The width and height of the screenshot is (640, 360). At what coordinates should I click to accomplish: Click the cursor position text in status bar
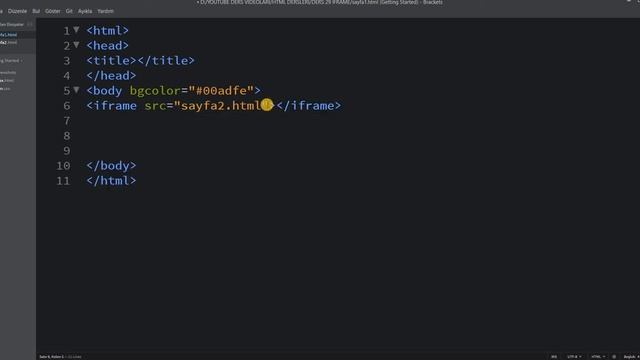[x=51, y=357]
